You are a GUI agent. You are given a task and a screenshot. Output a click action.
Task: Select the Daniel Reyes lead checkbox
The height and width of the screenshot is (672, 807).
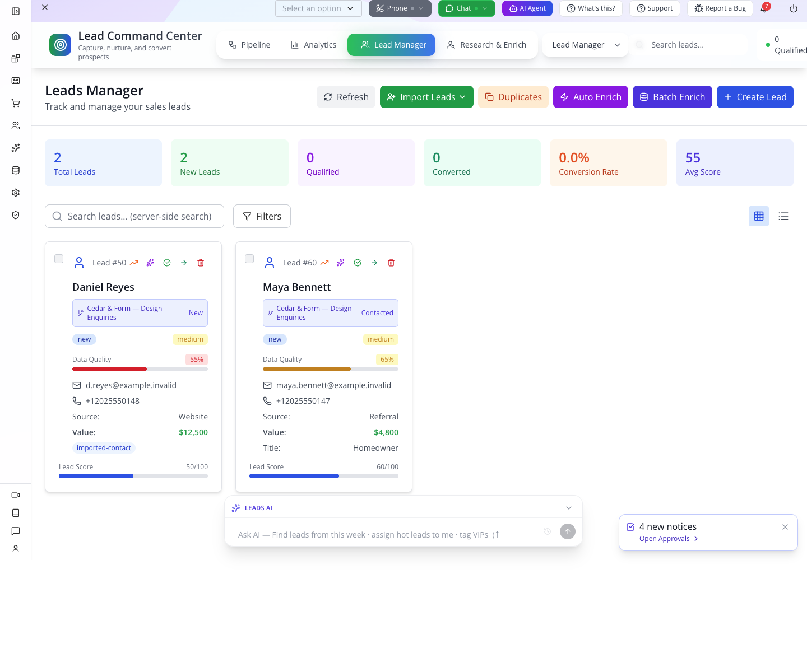59,259
